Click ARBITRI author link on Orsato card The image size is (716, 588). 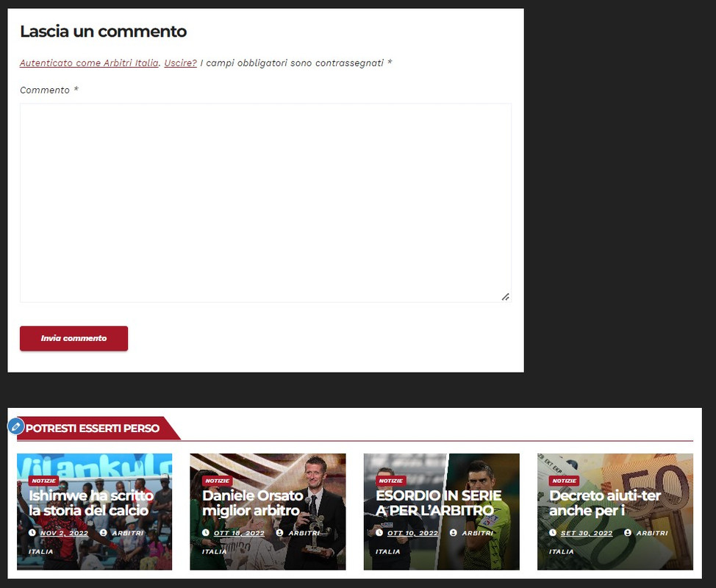tap(304, 533)
